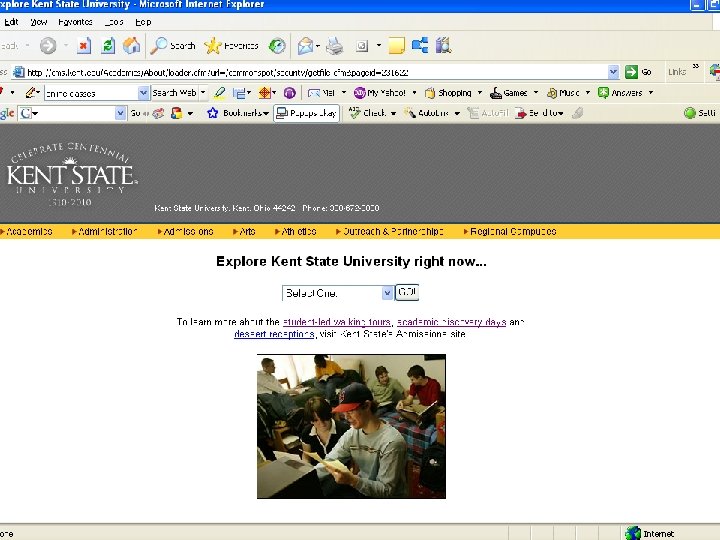Viewport: 720px width, 540px height.
Task: Open the Favorites pane
Action: click(231, 45)
